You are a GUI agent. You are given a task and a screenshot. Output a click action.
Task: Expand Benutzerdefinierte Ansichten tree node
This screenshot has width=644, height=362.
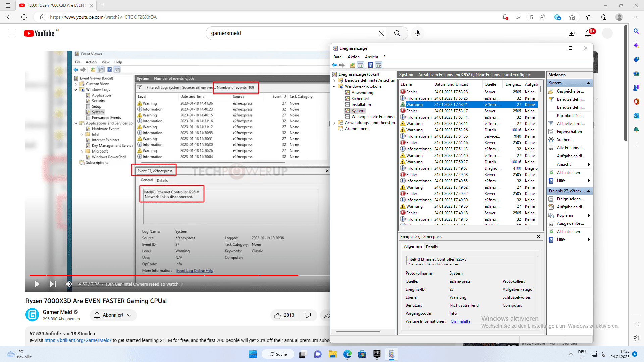click(334, 80)
